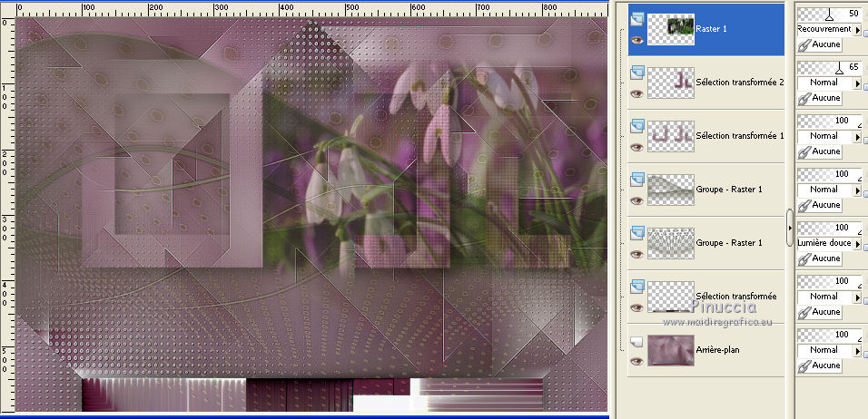868x419 pixels.
Task: Click the Aucune link button for Sélection transformée 2
Action: (x=819, y=98)
